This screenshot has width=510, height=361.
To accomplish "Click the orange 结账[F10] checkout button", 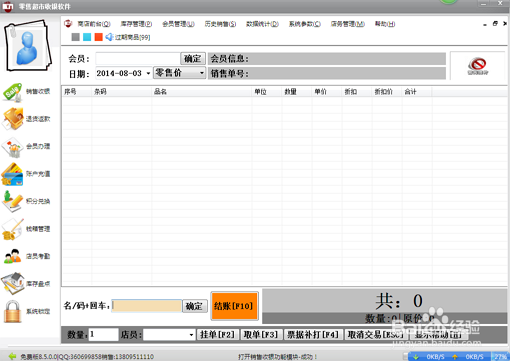I will [x=234, y=306].
